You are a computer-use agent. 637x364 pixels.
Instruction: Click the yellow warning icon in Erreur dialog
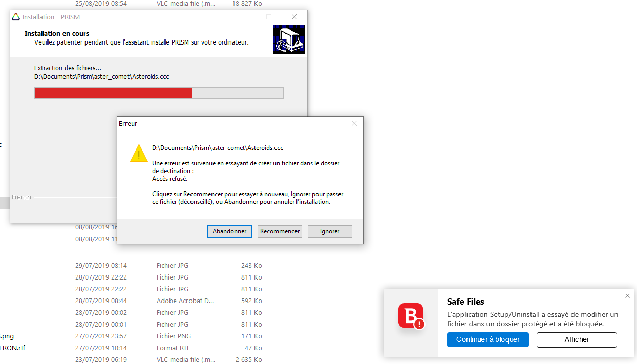pyautogui.click(x=139, y=153)
